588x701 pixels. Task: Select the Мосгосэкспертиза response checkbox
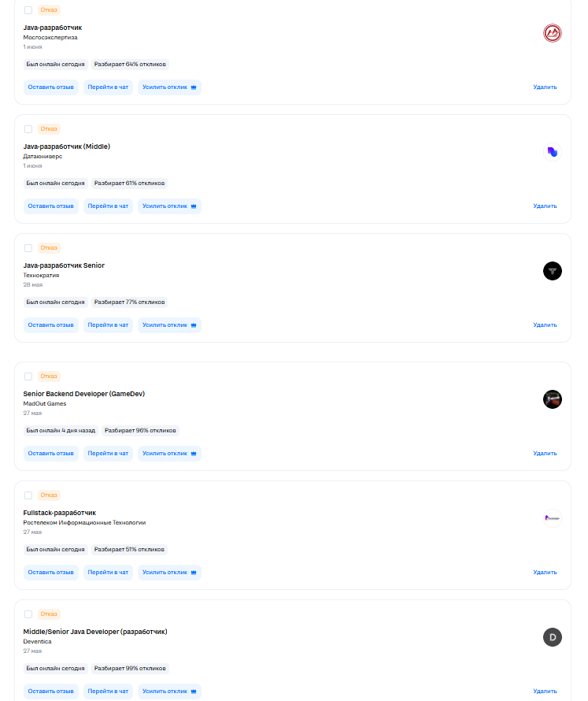[28, 9]
